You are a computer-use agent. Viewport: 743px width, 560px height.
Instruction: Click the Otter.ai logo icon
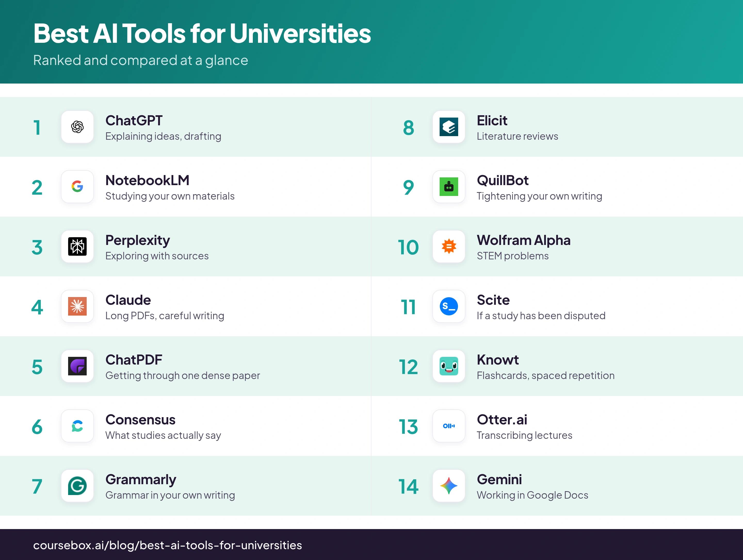pos(449,426)
